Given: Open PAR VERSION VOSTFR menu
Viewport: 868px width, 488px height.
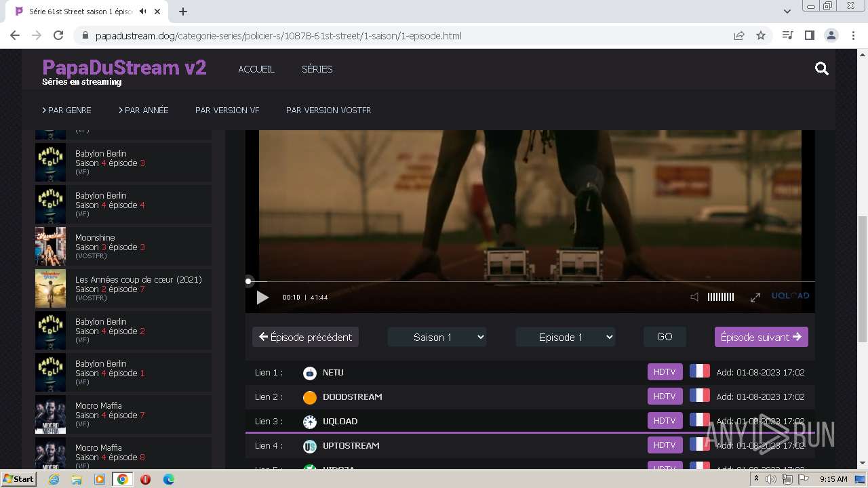Looking at the screenshot, I should 329,110.
